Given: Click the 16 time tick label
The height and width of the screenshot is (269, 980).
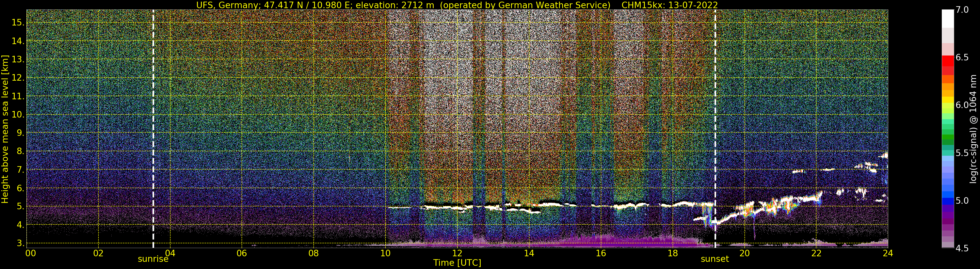Looking at the screenshot, I should coord(601,253).
